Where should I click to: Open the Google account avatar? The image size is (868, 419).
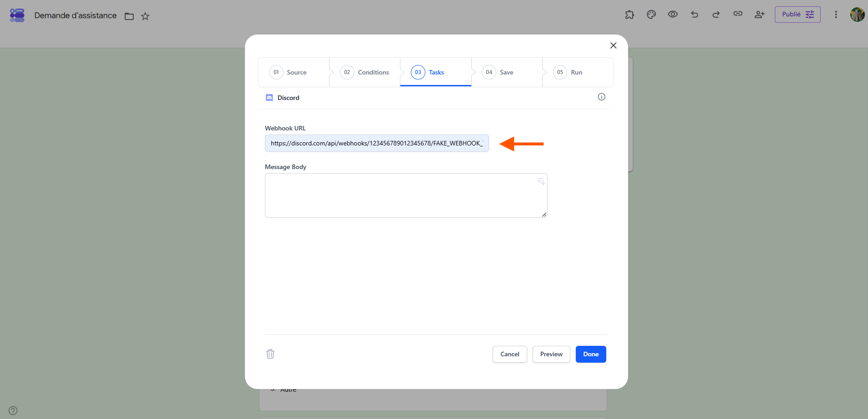point(857,15)
